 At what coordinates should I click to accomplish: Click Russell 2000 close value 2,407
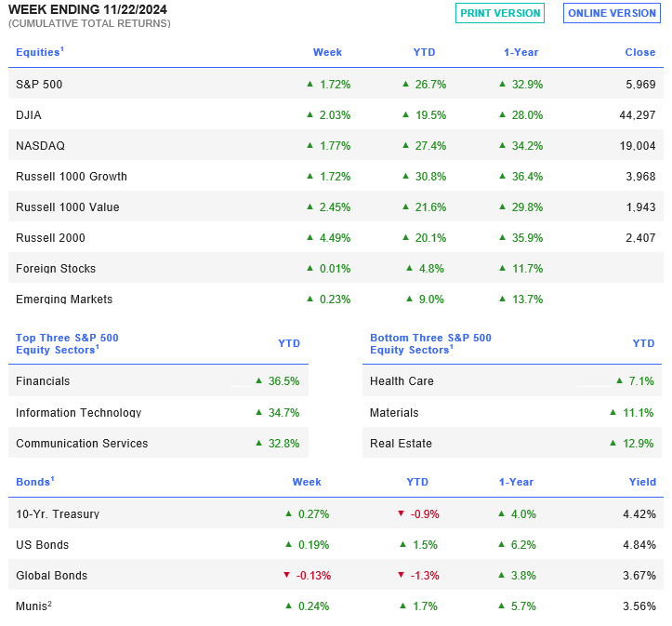640,238
